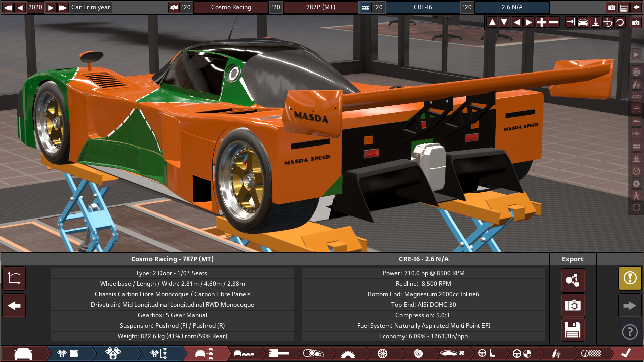Click the side-view arrow-to-bar camera icon
Viewport: 644px width, 362px height.
pos(571,22)
